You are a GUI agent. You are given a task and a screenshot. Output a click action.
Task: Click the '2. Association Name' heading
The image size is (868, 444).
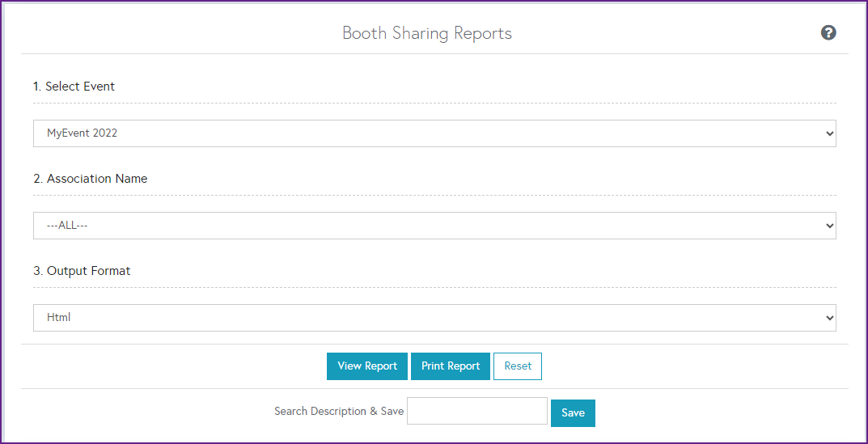pos(91,179)
